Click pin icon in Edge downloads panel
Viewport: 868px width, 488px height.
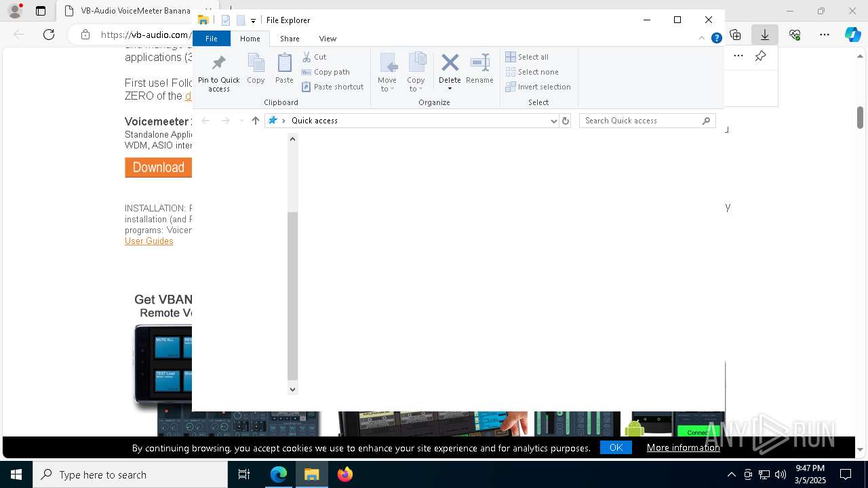(x=760, y=56)
